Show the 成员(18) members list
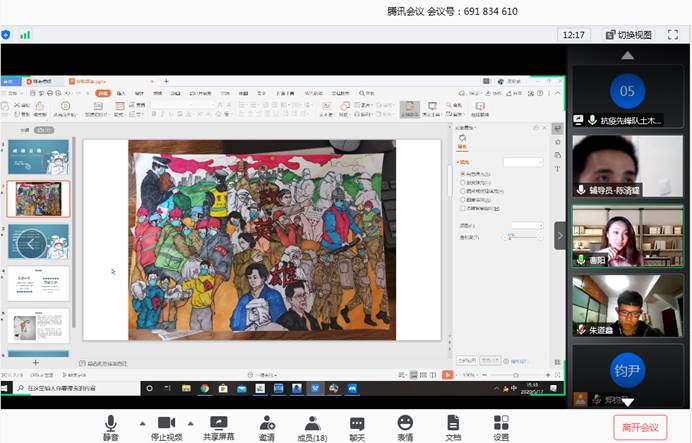The image size is (692, 443). 312,428
